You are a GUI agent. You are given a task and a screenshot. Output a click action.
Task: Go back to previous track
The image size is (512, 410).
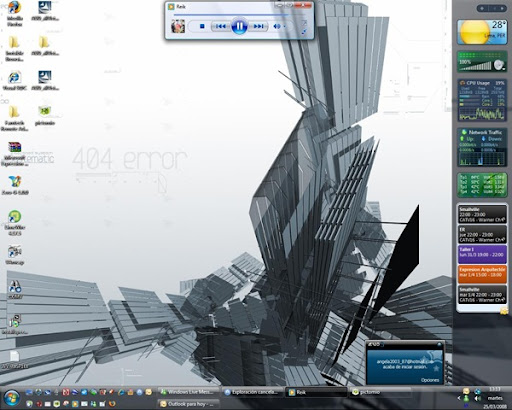coord(220,26)
